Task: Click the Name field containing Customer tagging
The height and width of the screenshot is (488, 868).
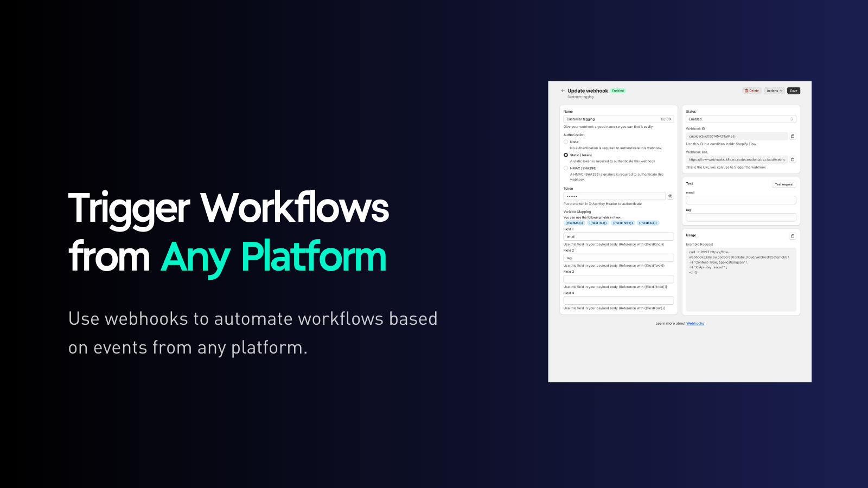Action: click(x=613, y=119)
